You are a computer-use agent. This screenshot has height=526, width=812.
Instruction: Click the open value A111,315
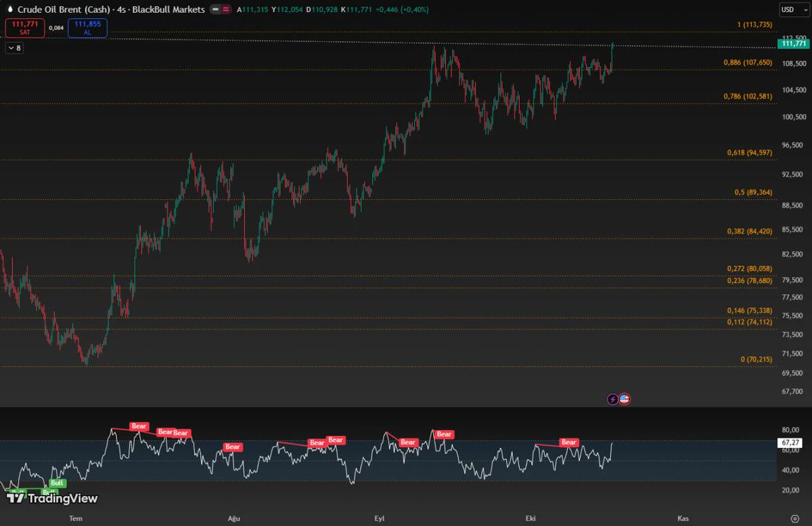tap(252, 10)
